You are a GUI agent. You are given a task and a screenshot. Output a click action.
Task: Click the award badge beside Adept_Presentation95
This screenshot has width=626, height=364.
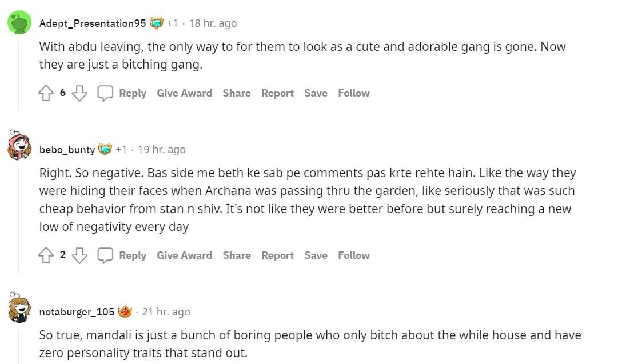pos(156,22)
